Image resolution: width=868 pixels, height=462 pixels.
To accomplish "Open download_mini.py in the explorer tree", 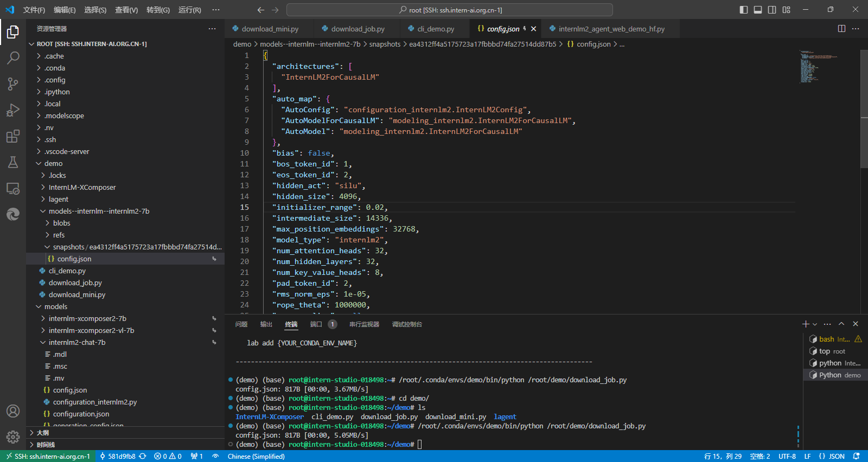I will [77, 294].
